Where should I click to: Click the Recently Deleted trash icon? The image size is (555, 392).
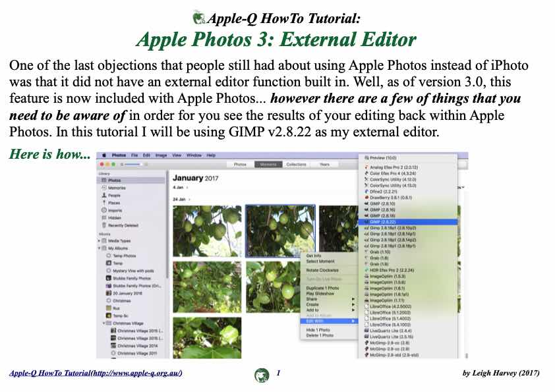[x=104, y=225]
